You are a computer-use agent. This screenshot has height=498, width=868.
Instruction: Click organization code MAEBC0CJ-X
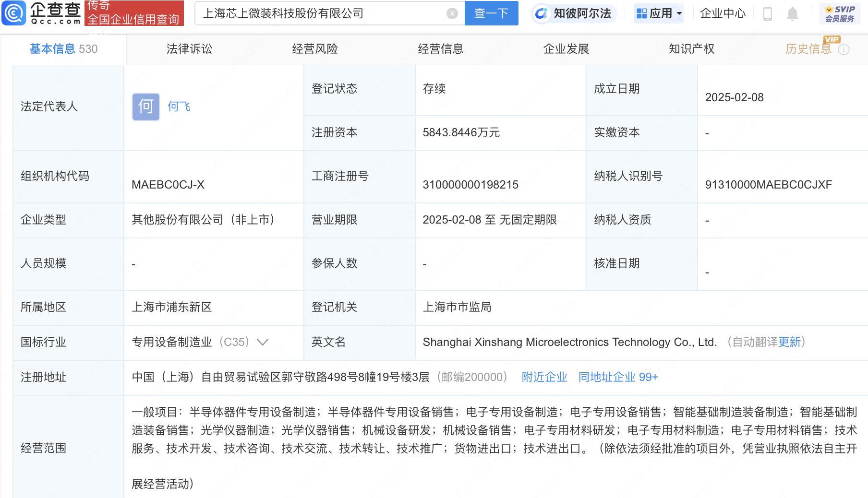click(168, 185)
